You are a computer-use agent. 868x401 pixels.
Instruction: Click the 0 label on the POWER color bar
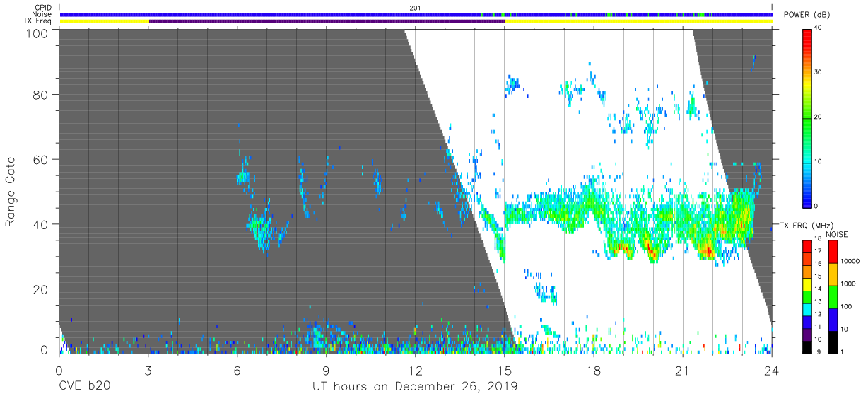[817, 206]
